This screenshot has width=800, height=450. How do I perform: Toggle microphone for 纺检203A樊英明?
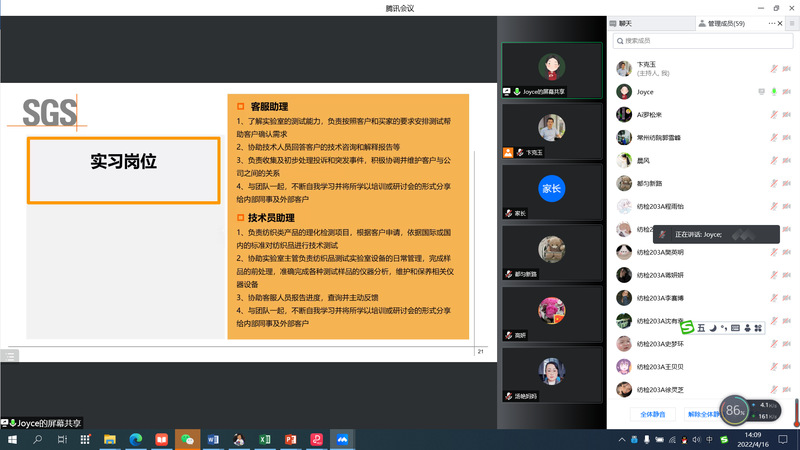click(774, 252)
